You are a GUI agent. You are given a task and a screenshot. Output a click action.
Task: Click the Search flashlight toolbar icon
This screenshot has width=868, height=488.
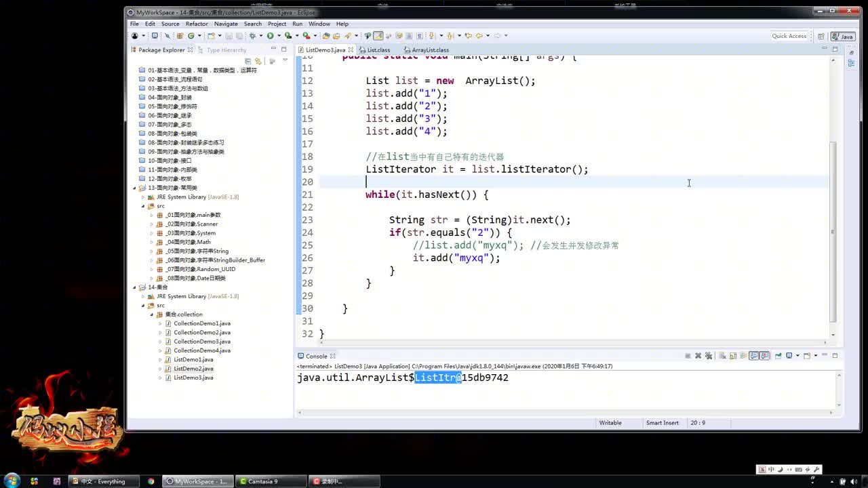tap(347, 36)
